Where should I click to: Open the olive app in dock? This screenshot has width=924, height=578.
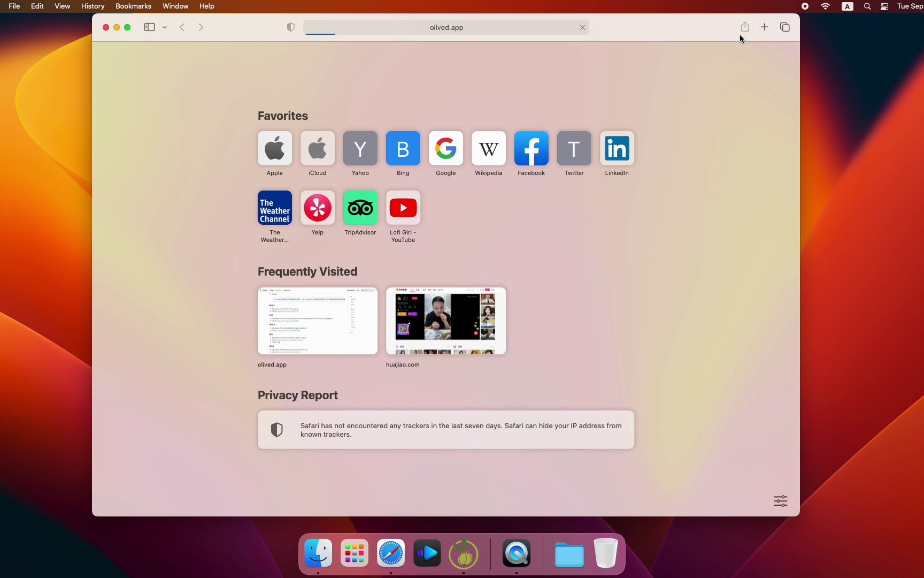pos(464,553)
